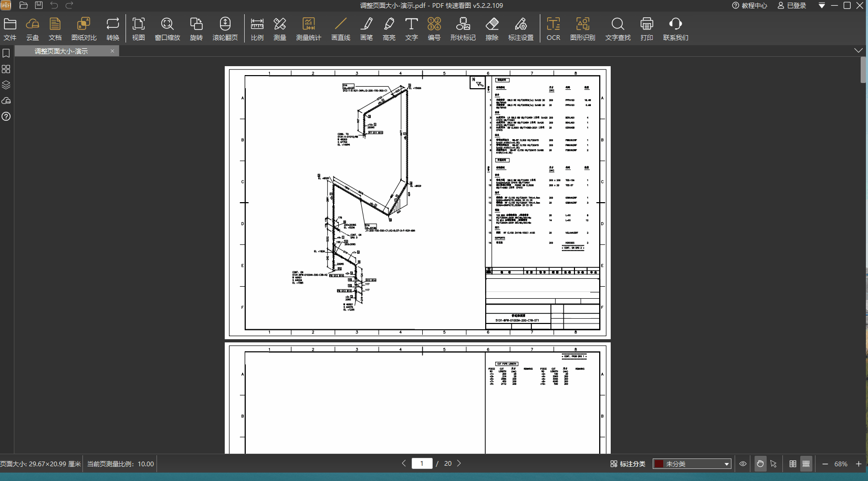868x481 pixels.
Task: Select the 擦除 eraser tool
Action: 492,29
